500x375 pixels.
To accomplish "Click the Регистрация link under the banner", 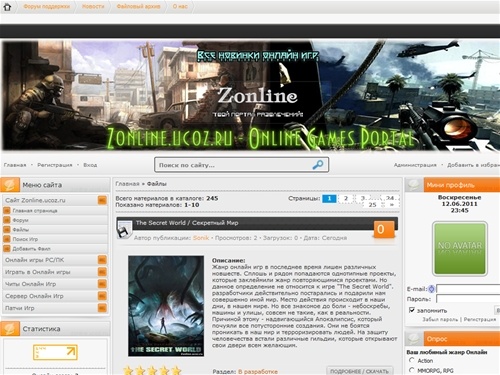I will tap(55, 165).
